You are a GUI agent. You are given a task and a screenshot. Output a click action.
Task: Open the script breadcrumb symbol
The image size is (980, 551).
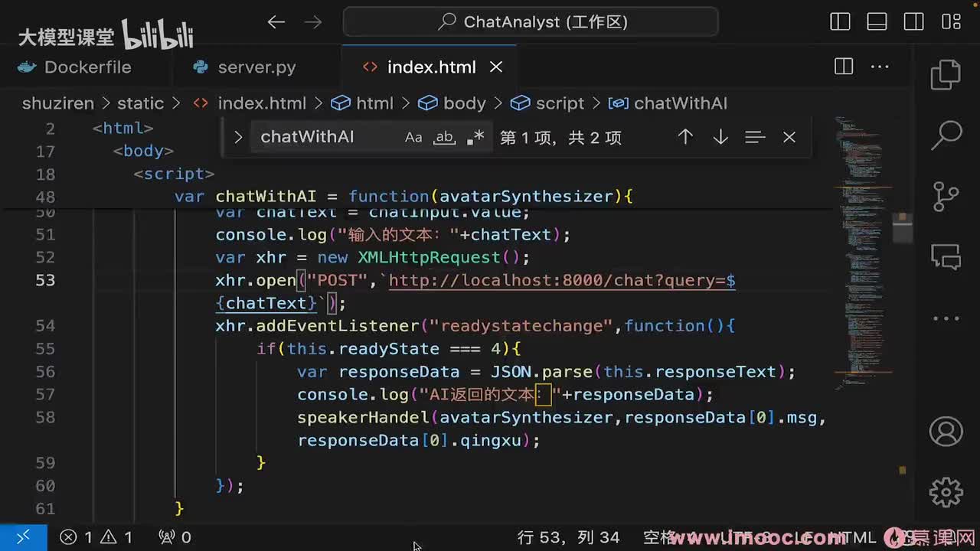tap(547, 103)
